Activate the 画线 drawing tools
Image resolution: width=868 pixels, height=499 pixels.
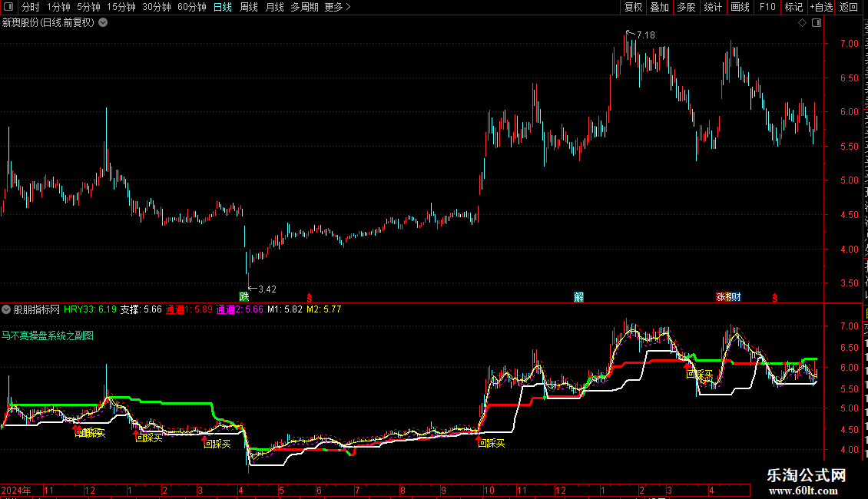click(x=740, y=7)
